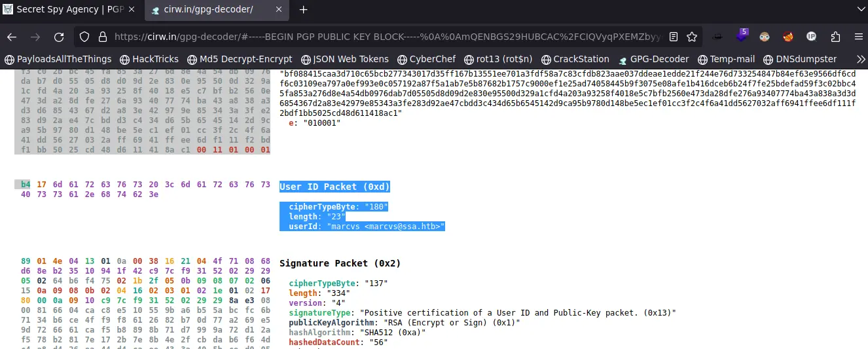868x349 pixels.
Task: Reload the current page
Action: (59, 37)
